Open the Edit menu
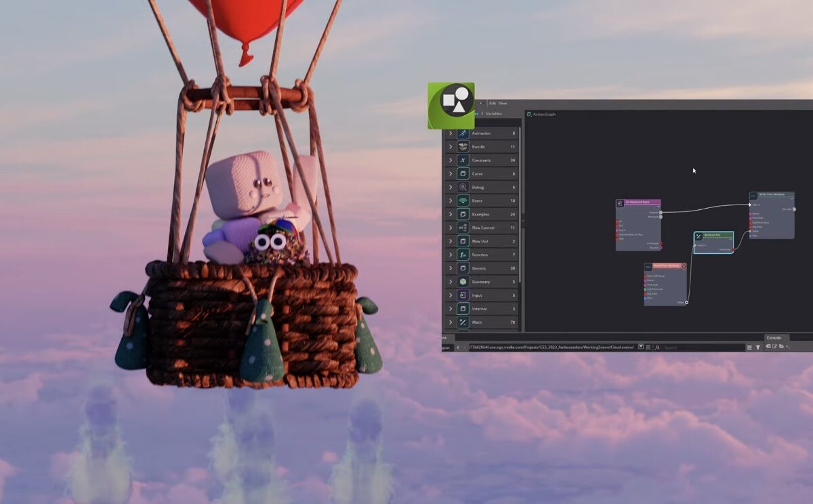813x504 pixels. [x=492, y=104]
